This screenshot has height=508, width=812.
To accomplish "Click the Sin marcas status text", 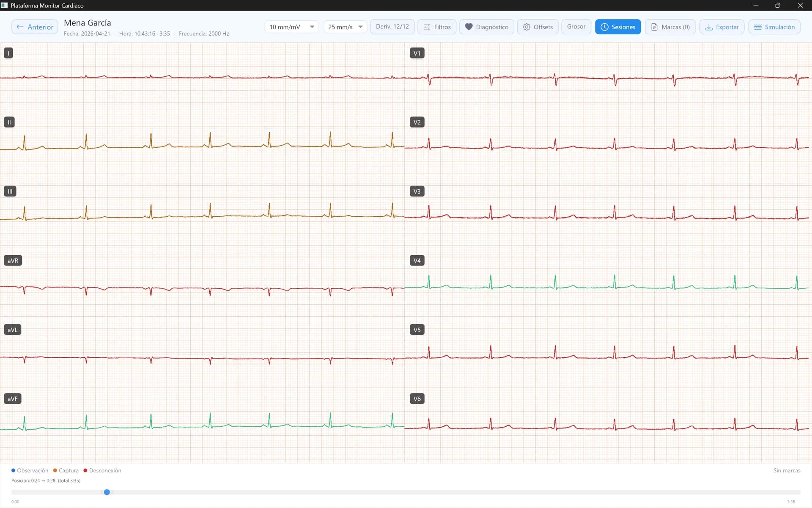I will pyautogui.click(x=787, y=470).
